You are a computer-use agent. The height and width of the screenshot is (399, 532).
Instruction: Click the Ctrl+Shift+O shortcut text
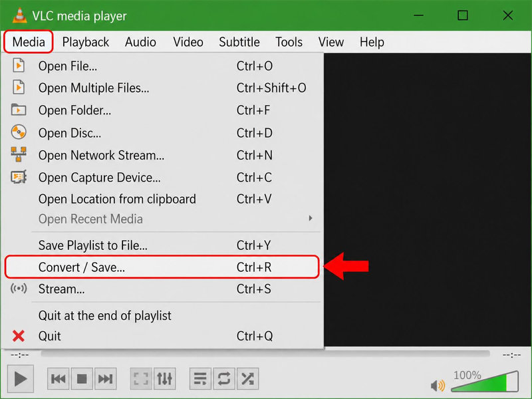[x=271, y=88]
